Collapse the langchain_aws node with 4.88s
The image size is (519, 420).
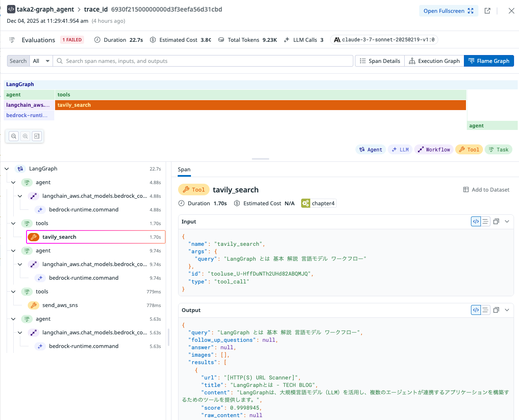[20, 196]
